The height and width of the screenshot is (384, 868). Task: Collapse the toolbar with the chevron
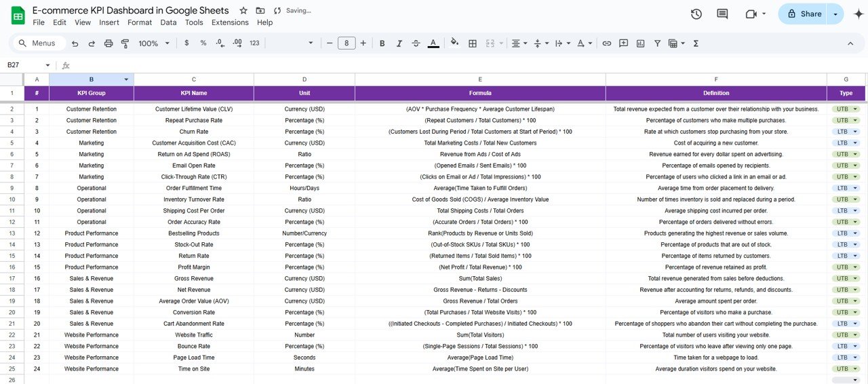coord(850,43)
